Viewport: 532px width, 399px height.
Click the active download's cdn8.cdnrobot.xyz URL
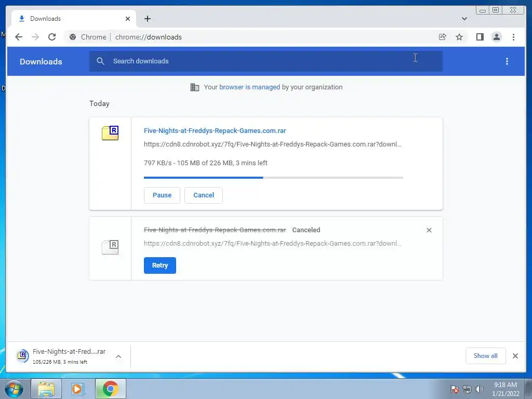pyautogui.click(x=272, y=144)
